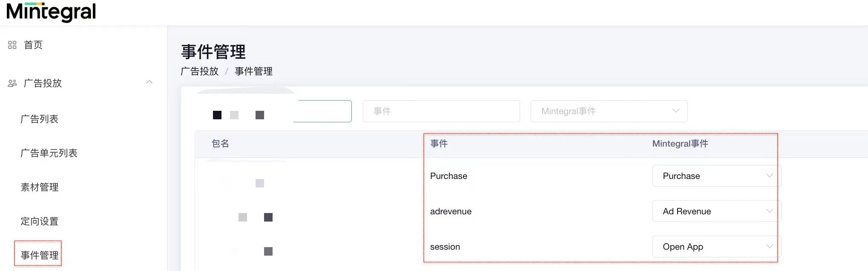Click the Mintegral logo

pyautogui.click(x=50, y=12)
